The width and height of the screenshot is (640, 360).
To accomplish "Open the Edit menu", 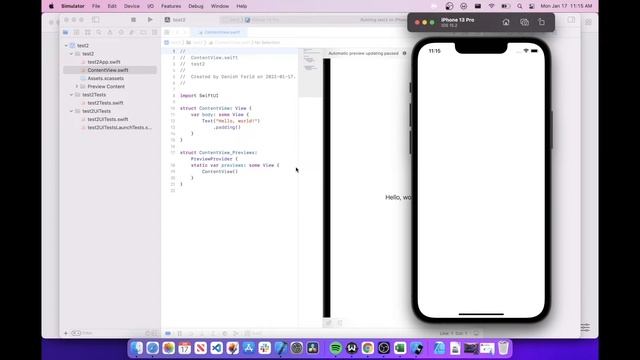I will point(112,6).
